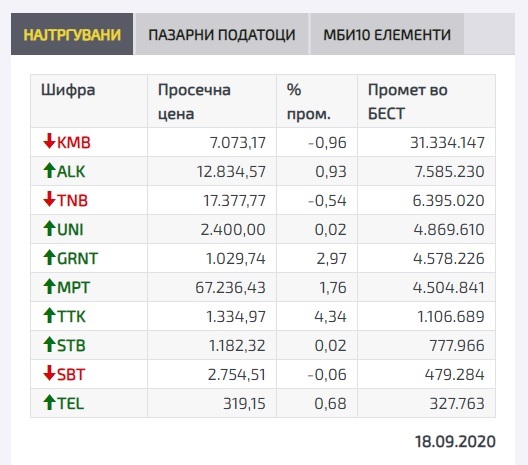Open the TTK ticker link
Image resolution: width=528 pixels, height=465 pixels.
71,317
